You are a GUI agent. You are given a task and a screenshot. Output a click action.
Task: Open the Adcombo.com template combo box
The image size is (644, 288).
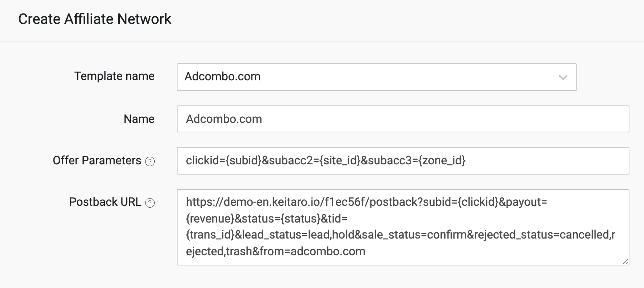[377, 77]
